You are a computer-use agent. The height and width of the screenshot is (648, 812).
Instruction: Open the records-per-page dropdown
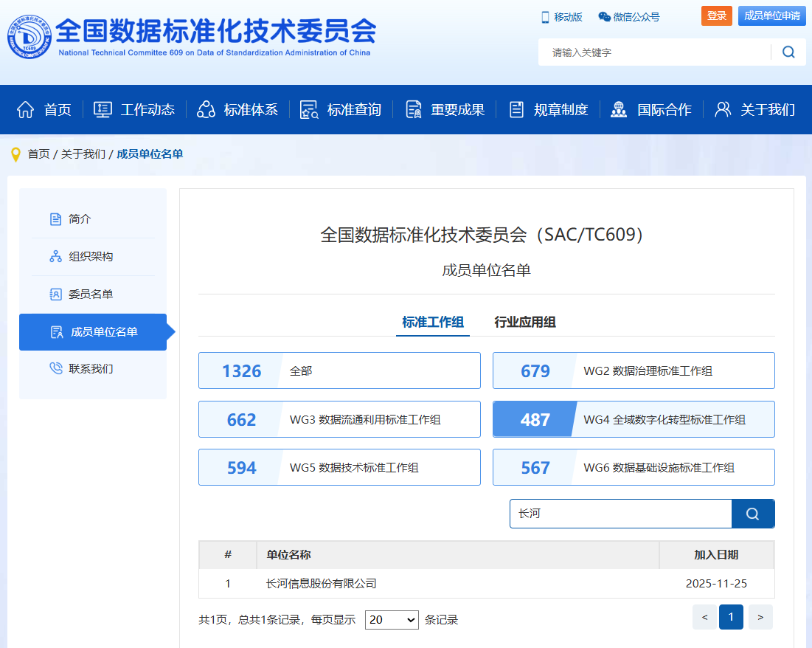(x=392, y=619)
